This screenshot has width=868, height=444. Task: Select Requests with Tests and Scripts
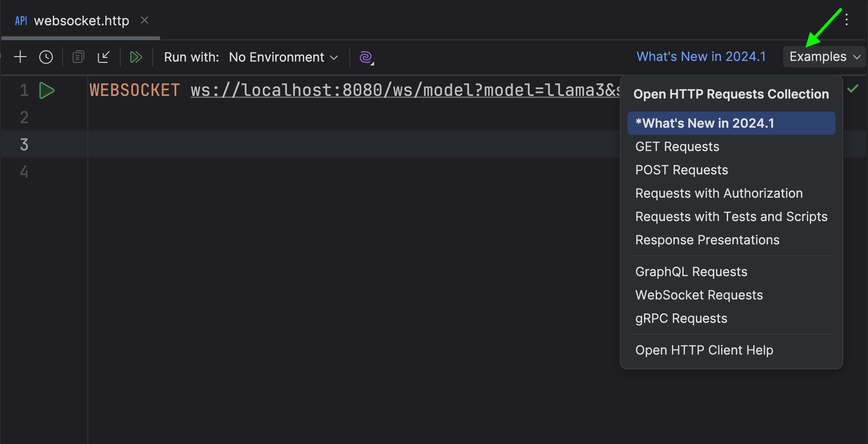tap(731, 216)
